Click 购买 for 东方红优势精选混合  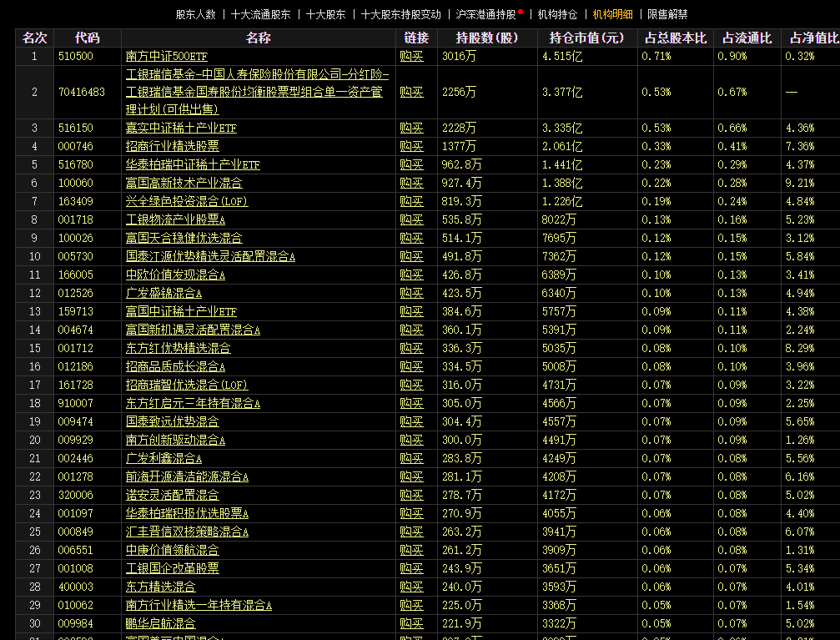click(x=412, y=349)
